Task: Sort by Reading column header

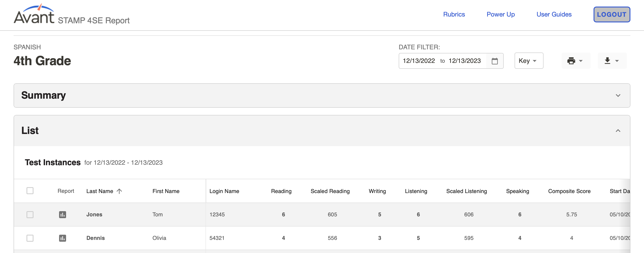Action: pos(281,191)
